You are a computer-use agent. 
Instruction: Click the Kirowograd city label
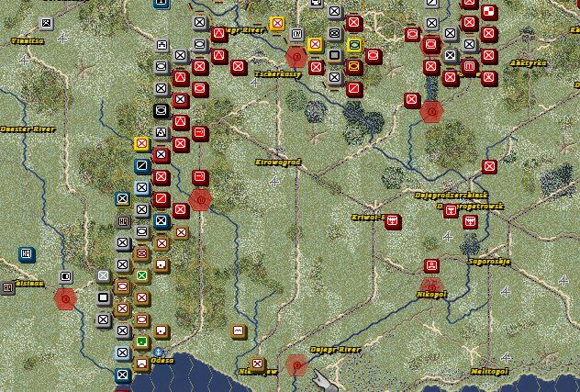278,162
